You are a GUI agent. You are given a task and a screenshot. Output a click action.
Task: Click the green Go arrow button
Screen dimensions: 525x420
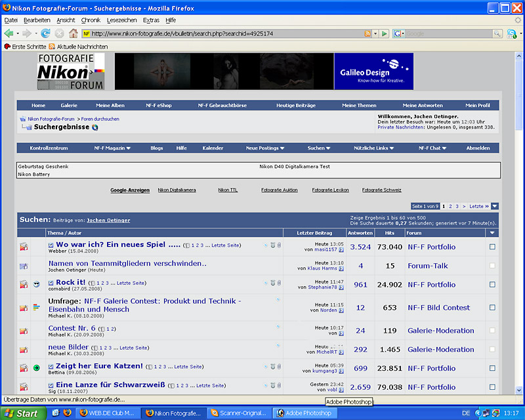pyautogui.click(x=385, y=33)
